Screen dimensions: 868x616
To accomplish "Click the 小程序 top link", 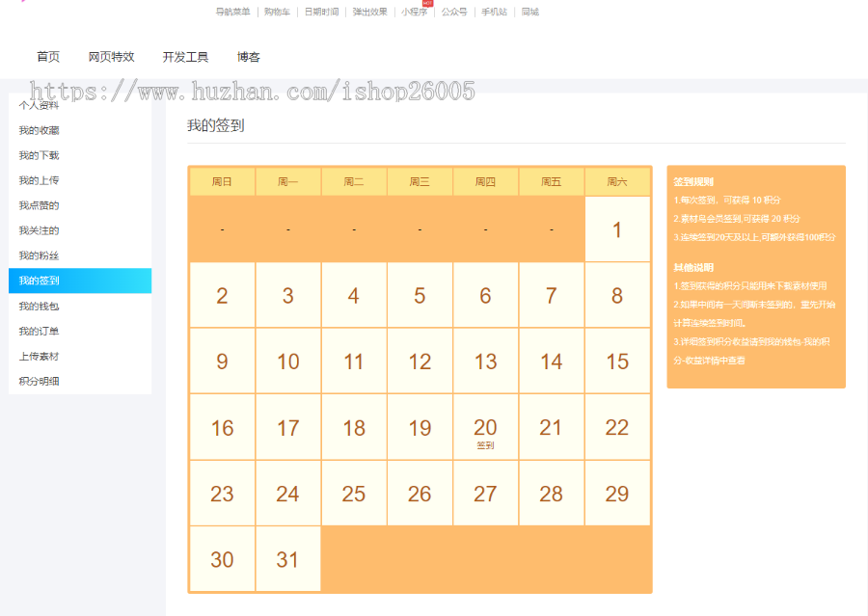I will pos(415,12).
